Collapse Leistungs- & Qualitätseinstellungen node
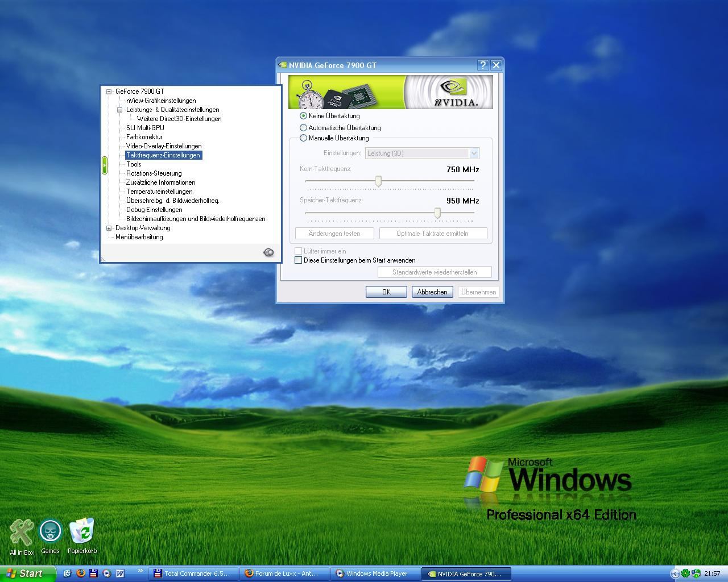Image resolution: width=728 pixels, height=582 pixels. [x=119, y=110]
